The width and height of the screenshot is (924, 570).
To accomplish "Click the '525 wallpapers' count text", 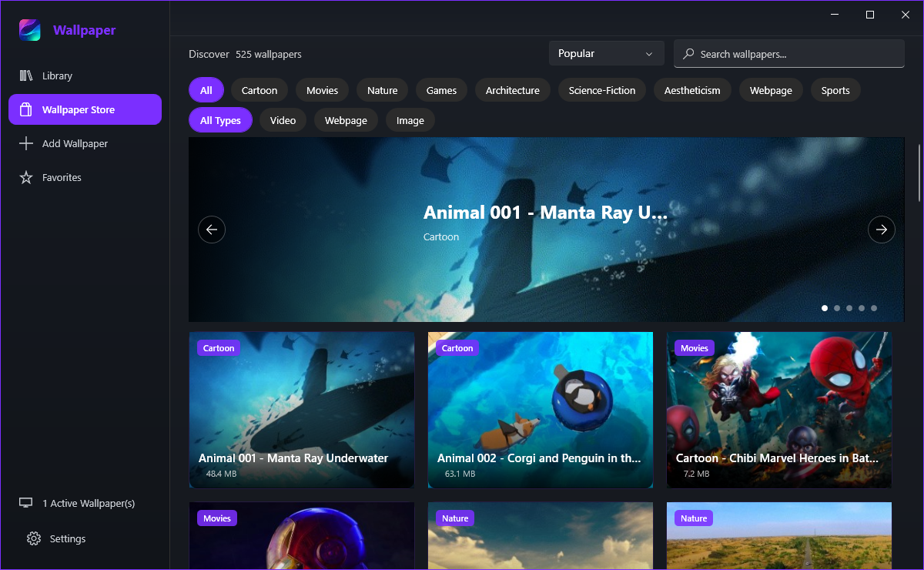I will [x=269, y=54].
